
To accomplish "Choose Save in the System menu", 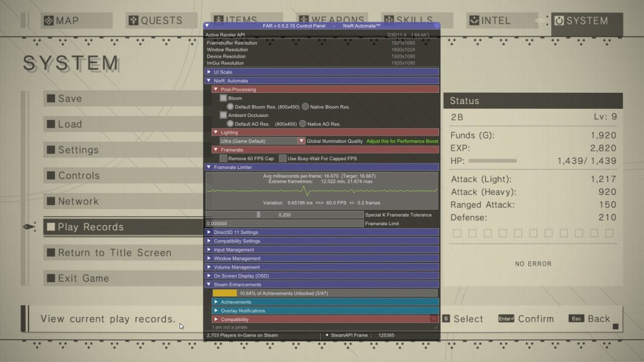I will (x=123, y=98).
